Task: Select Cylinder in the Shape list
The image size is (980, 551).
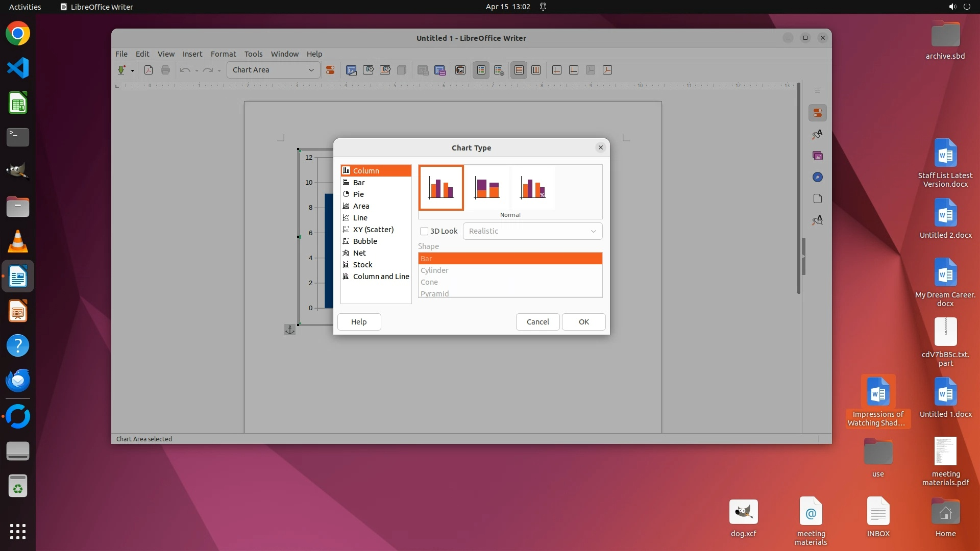Action: 434,270
